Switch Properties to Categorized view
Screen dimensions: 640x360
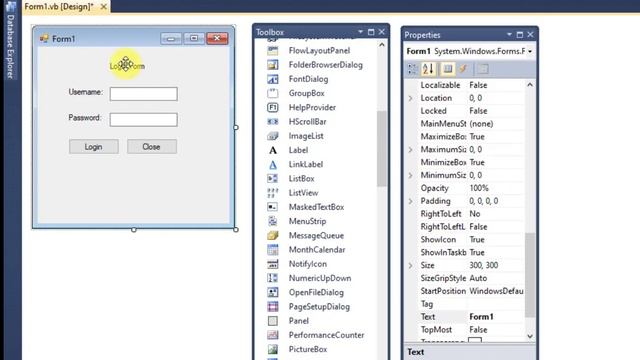[413, 69]
